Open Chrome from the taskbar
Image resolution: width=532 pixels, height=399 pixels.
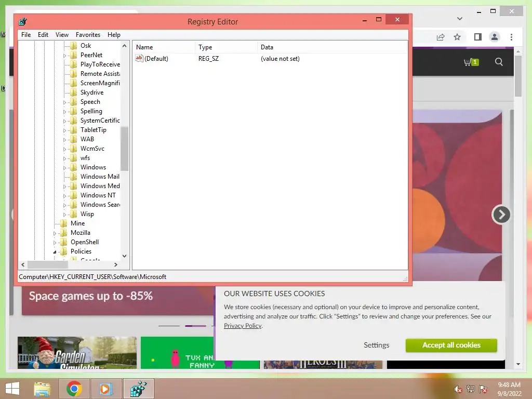pos(74,389)
